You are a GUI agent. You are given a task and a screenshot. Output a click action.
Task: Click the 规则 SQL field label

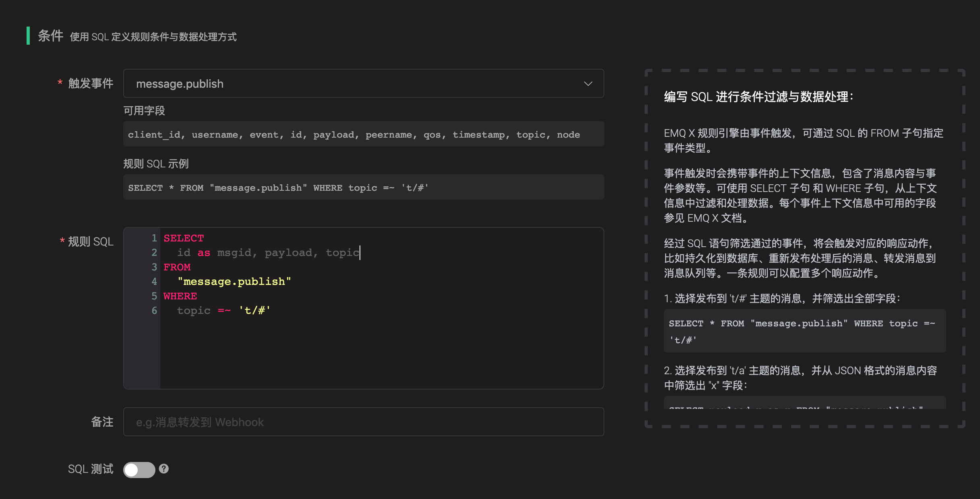[90, 242]
